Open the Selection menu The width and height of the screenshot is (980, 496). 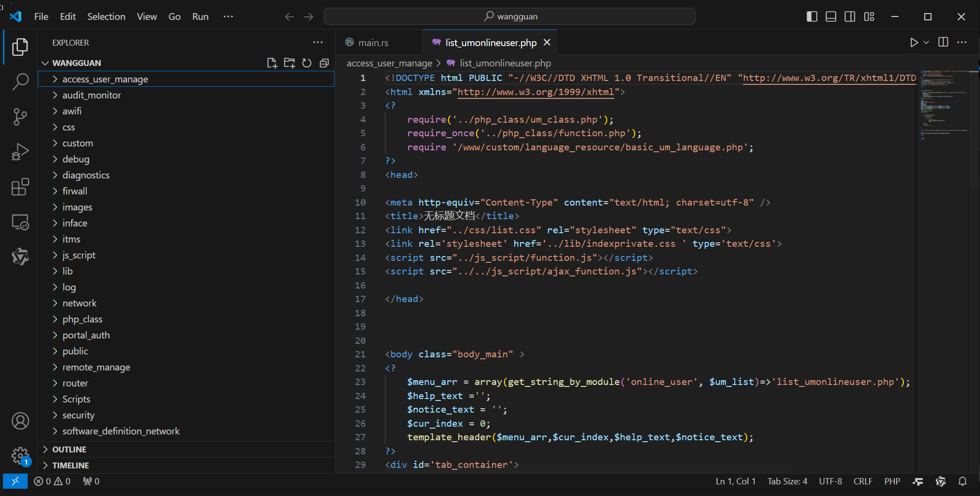point(106,16)
